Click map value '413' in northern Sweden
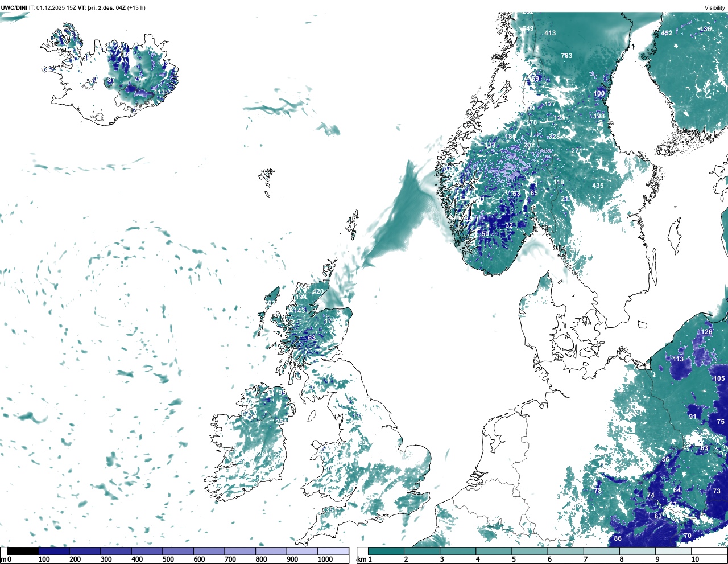Viewport: 728px width, 564px height. click(550, 33)
